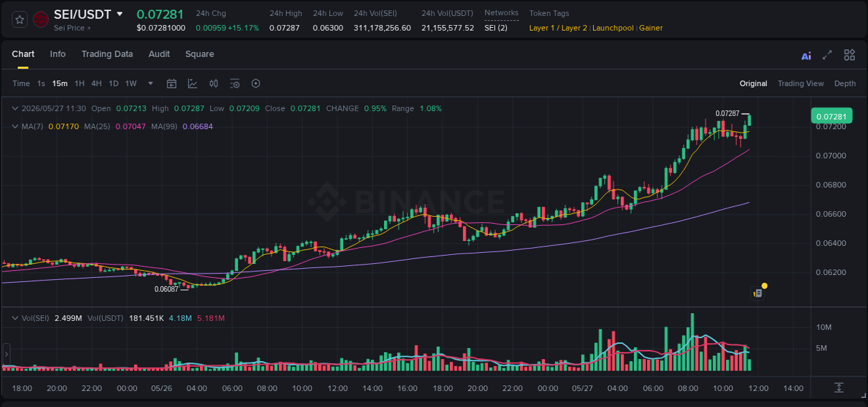868x407 pixels.
Task: Open the display settings list-gear icon
Action: point(235,83)
